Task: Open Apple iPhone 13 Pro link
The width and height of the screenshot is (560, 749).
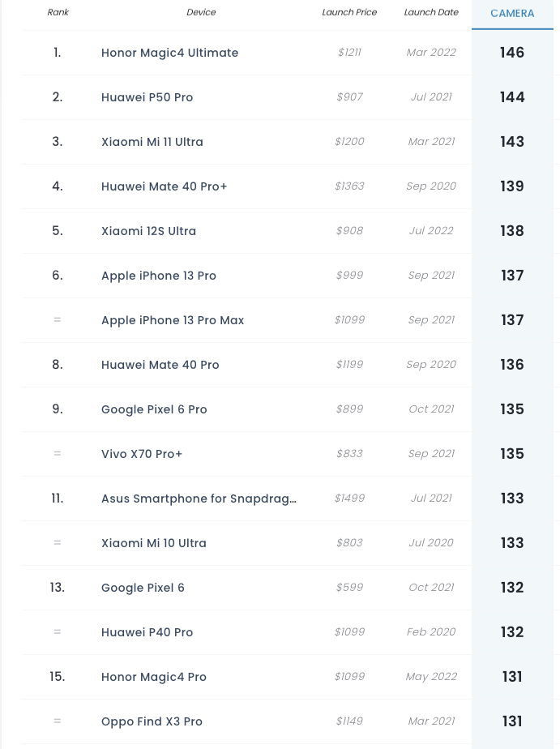Action: tap(159, 276)
